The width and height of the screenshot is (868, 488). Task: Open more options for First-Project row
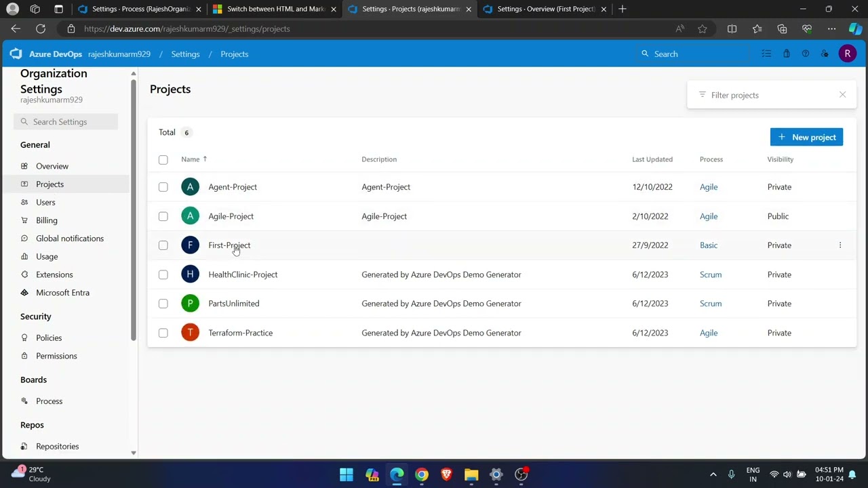pos(840,245)
